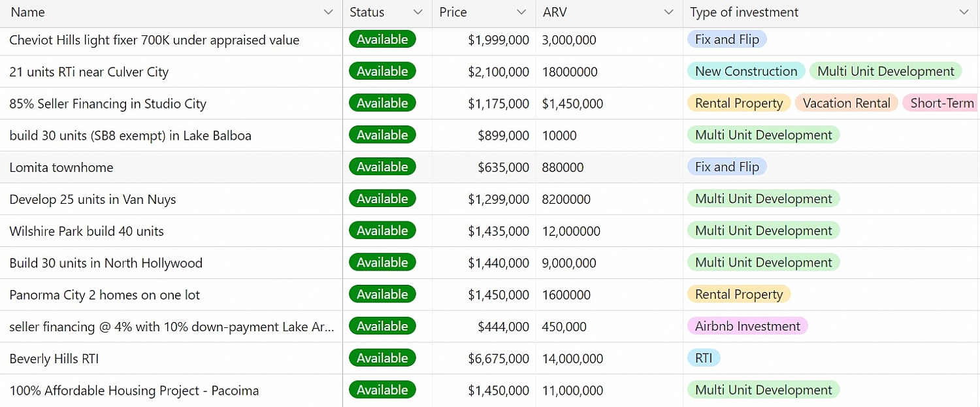The width and height of the screenshot is (980, 407).
Task: Open the Price column dropdown chevron
Action: tap(521, 12)
